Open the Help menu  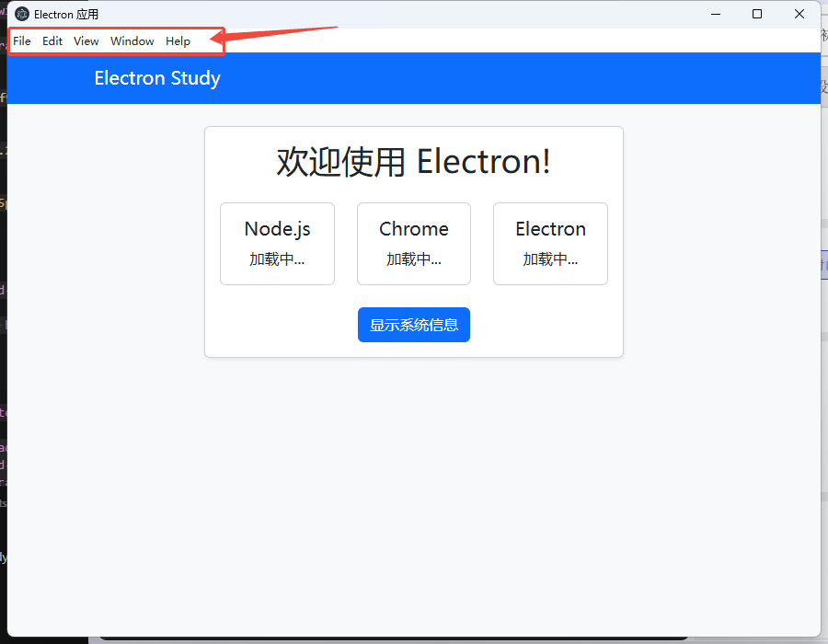pos(178,41)
